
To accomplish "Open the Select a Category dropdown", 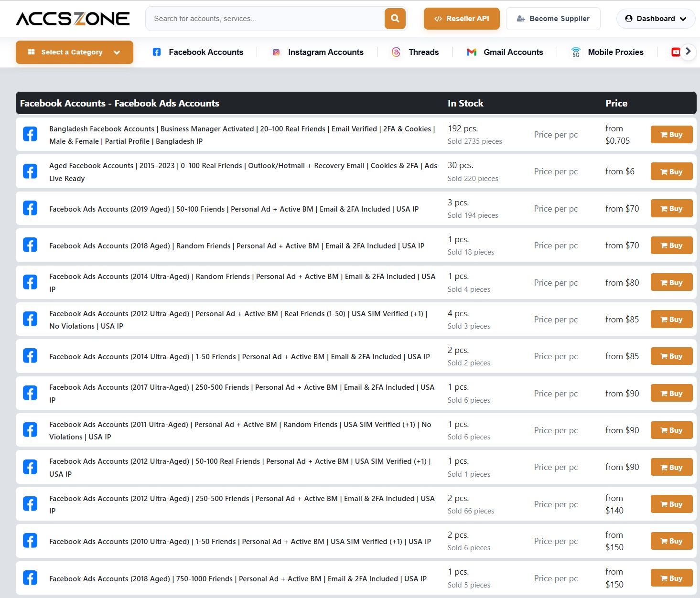I will pos(75,52).
